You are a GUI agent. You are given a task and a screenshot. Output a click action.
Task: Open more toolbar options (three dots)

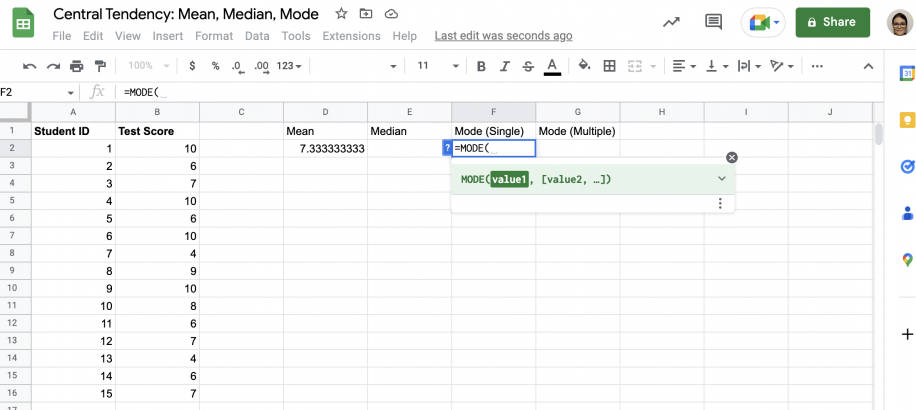(818, 66)
